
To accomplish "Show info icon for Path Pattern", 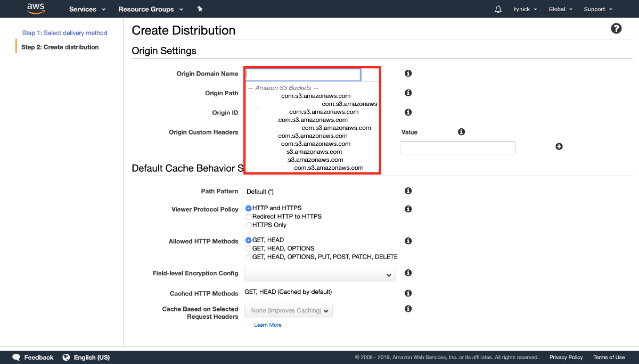I will click(408, 191).
